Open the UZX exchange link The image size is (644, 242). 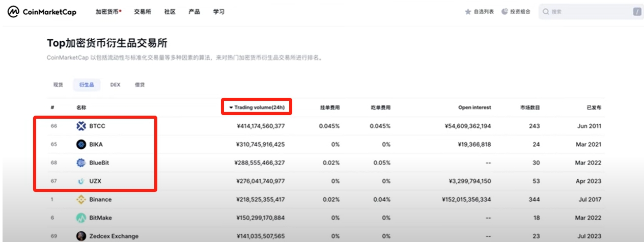pos(95,181)
